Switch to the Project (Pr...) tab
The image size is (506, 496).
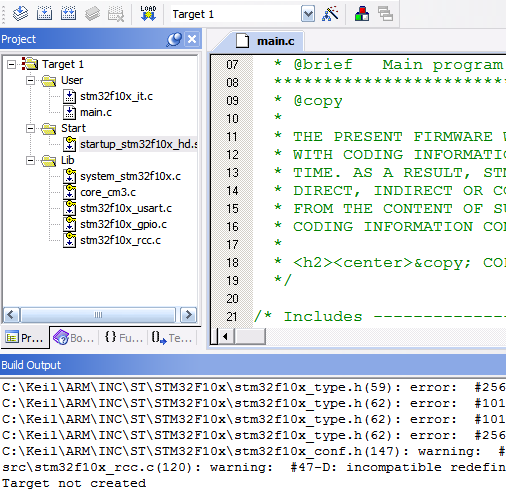pyautogui.click(x=25, y=338)
